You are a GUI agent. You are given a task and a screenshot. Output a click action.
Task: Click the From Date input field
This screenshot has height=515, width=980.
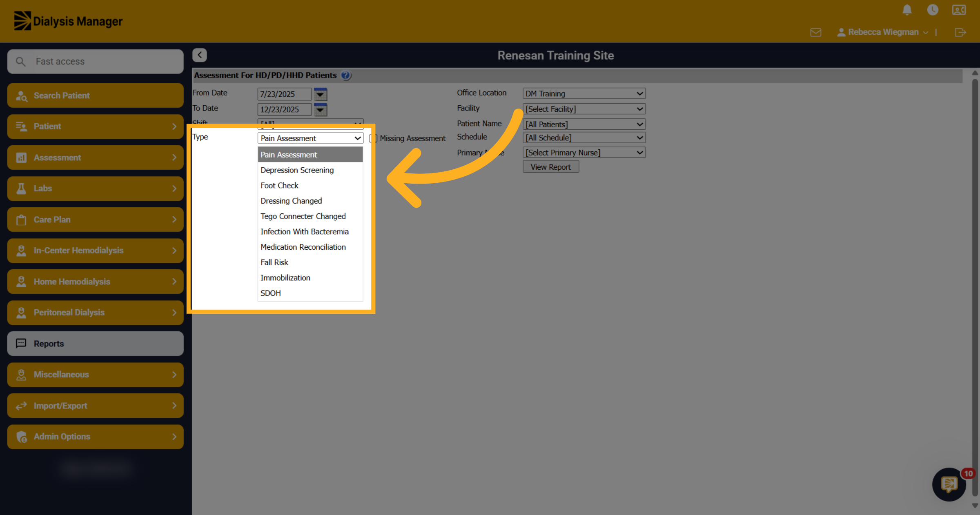click(285, 94)
